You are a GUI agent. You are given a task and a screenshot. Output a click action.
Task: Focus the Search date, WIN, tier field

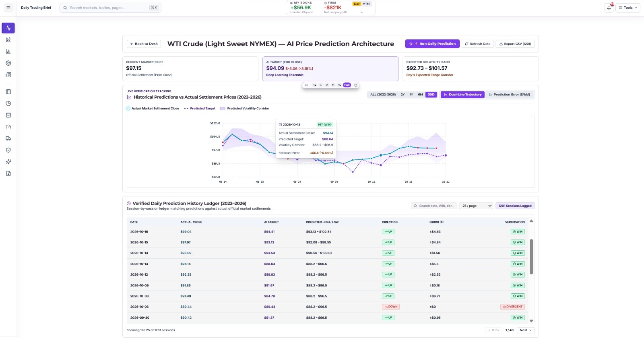click(x=434, y=206)
